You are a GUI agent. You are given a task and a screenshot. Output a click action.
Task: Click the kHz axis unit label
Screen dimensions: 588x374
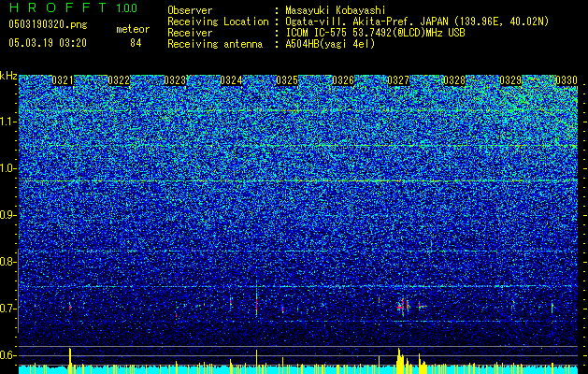pos(8,76)
